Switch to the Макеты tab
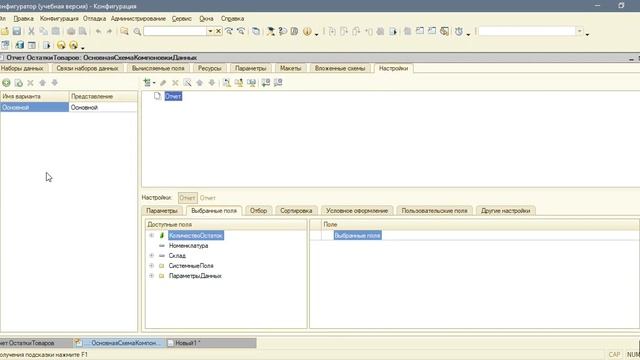This screenshot has height=360, width=640. pos(291,68)
